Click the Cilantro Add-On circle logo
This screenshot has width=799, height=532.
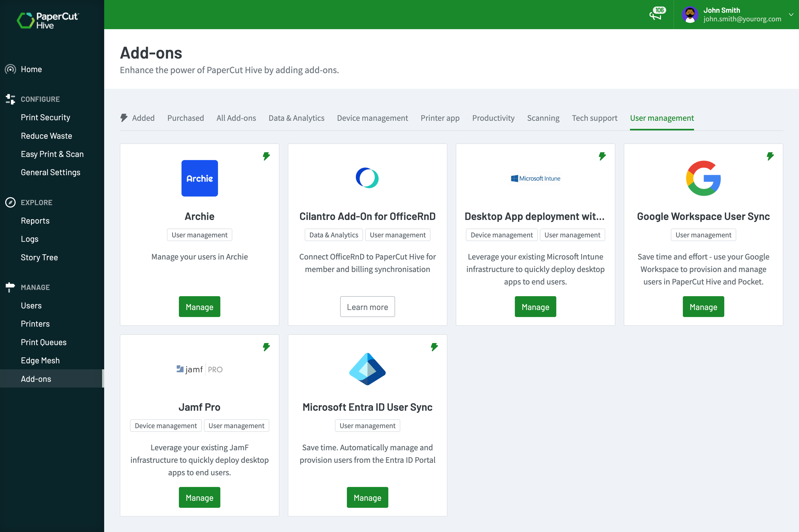[x=367, y=178]
